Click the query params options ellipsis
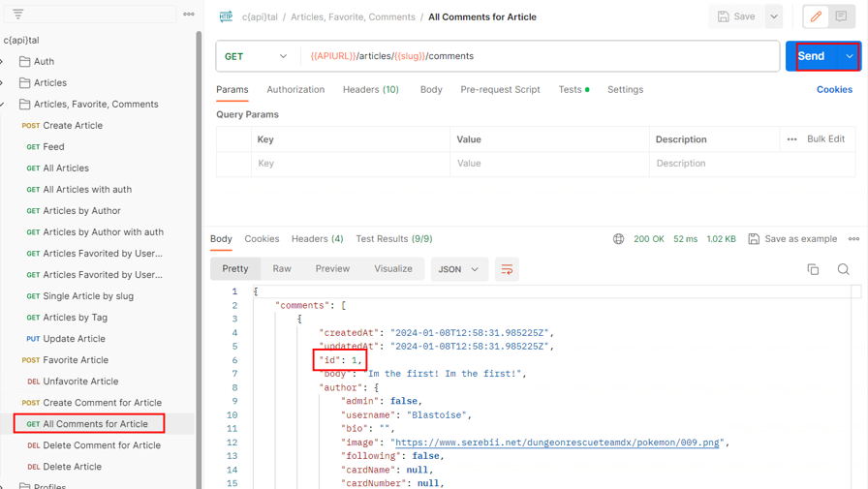The width and height of the screenshot is (868, 489). [x=791, y=139]
